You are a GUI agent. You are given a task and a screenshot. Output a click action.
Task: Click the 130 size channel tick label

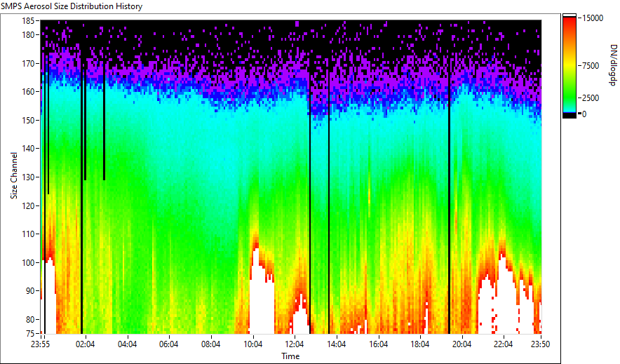[29, 177]
